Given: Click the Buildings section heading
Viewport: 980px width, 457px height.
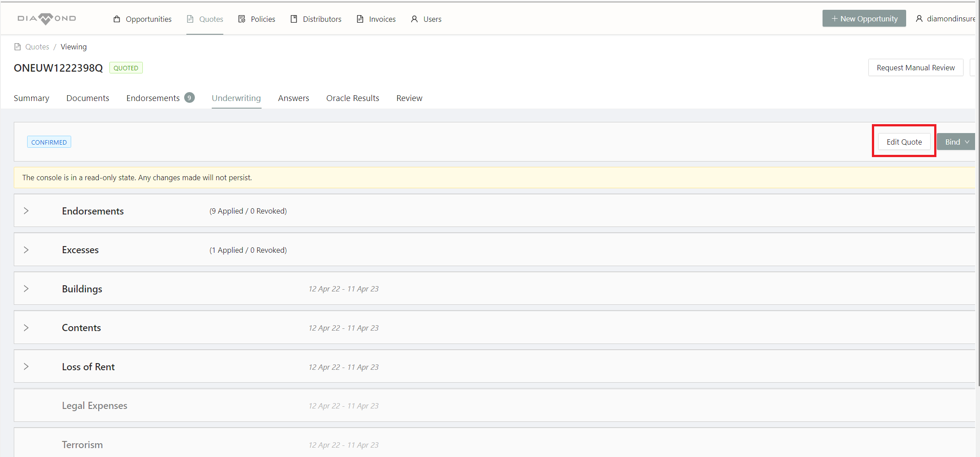Looking at the screenshot, I should [82, 289].
